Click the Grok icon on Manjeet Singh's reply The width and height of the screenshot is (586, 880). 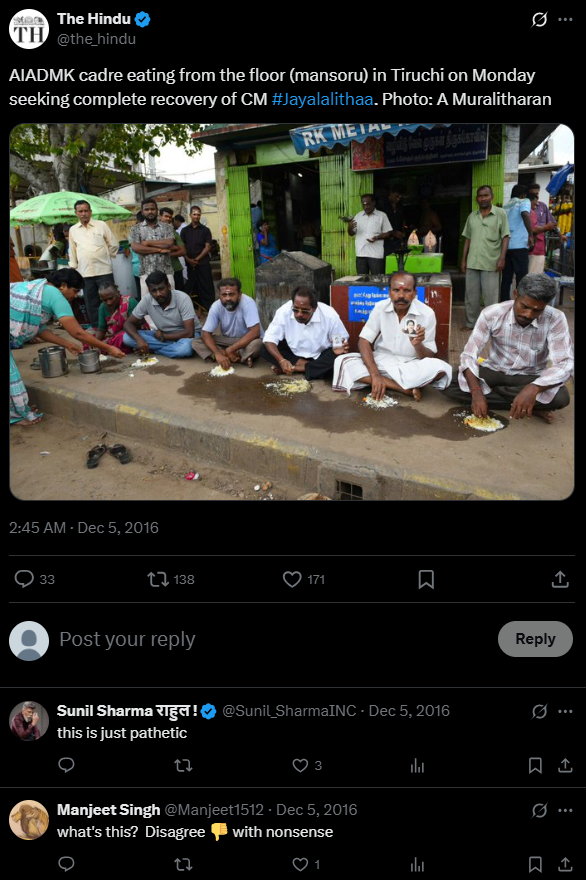tap(539, 810)
